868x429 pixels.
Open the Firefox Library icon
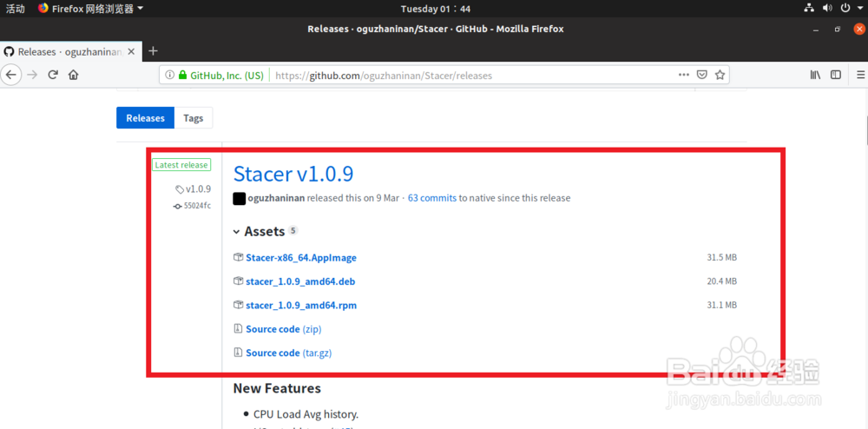(x=815, y=75)
